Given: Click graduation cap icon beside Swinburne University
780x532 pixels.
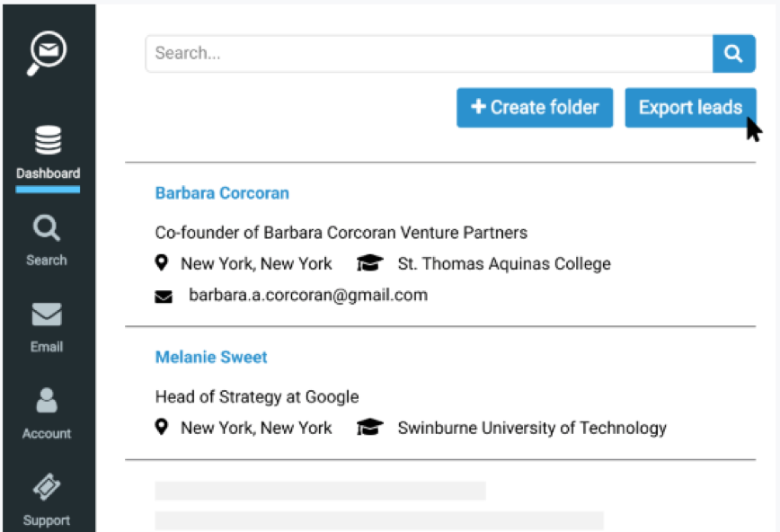Looking at the screenshot, I should [x=368, y=429].
